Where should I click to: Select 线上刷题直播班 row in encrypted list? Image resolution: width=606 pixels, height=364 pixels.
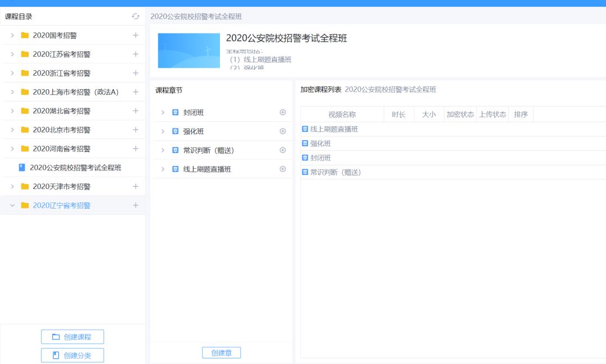point(453,129)
